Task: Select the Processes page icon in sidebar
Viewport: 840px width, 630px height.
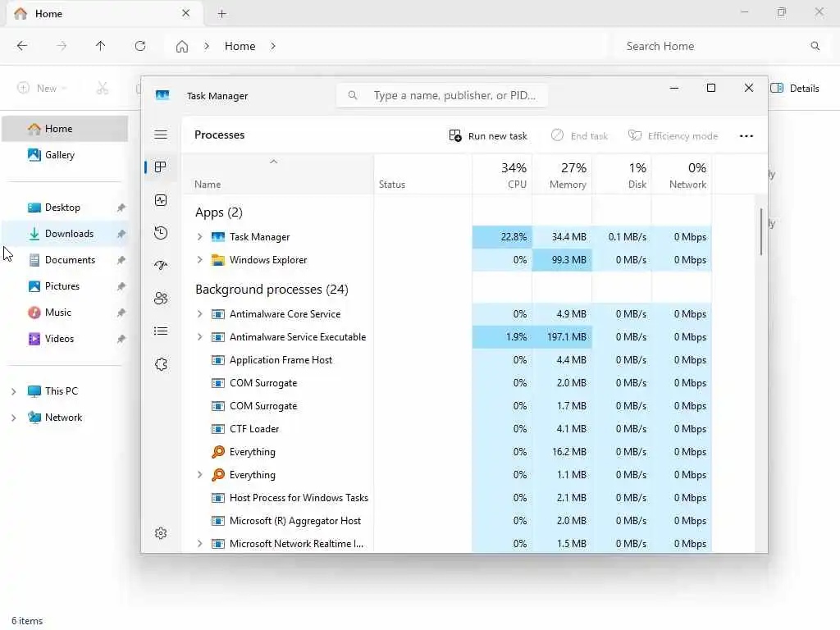Action: pos(160,167)
